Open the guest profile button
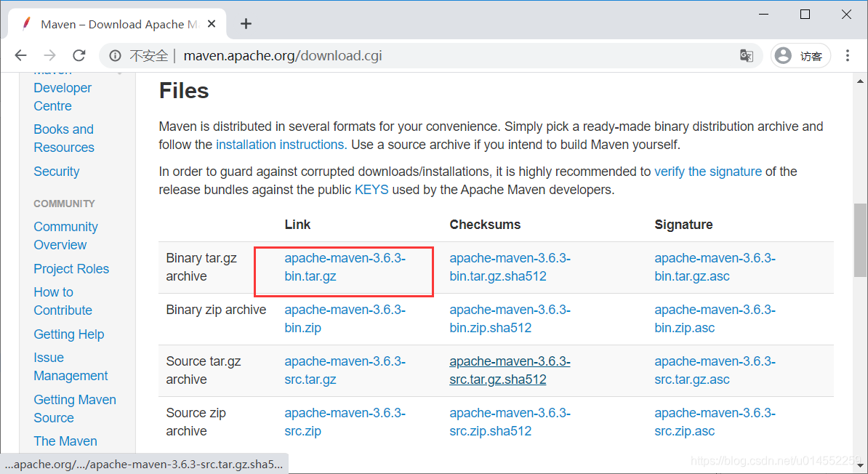 pyautogui.click(x=800, y=56)
